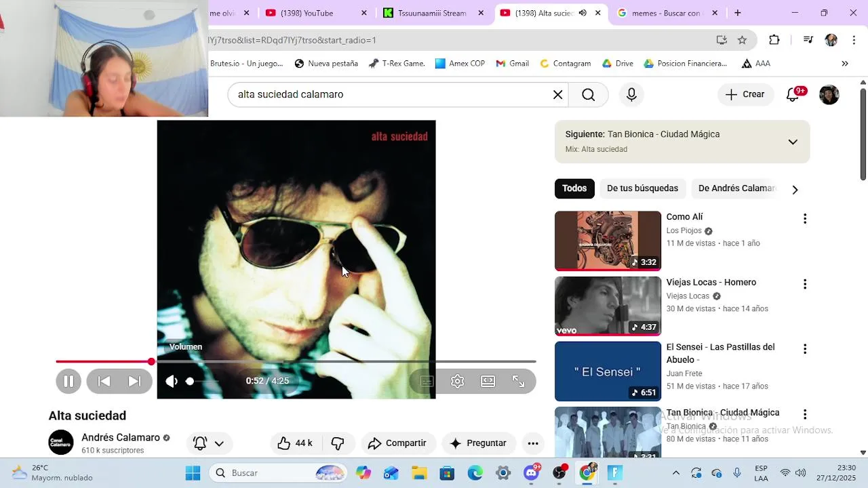
Task: Select the Todos filter chip
Action: (x=574, y=188)
